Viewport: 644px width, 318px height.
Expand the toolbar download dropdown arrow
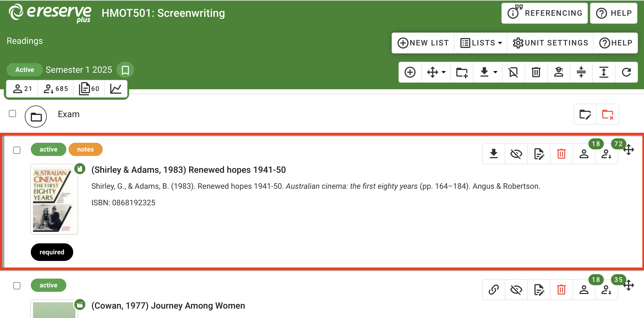(495, 72)
